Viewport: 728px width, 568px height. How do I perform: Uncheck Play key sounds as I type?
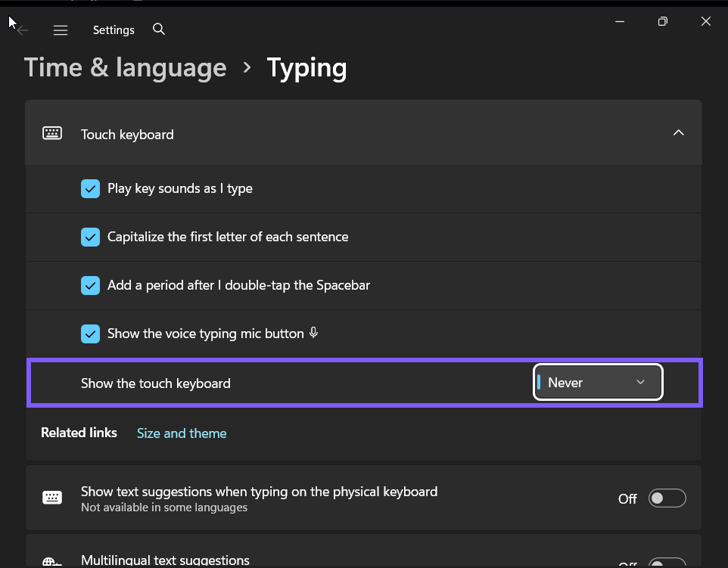click(91, 189)
